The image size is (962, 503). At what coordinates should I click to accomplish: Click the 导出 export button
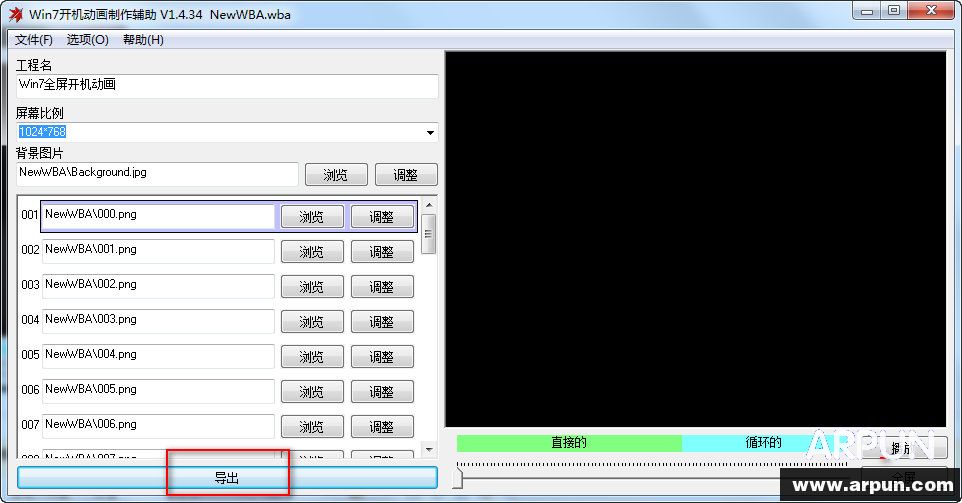click(227, 478)
